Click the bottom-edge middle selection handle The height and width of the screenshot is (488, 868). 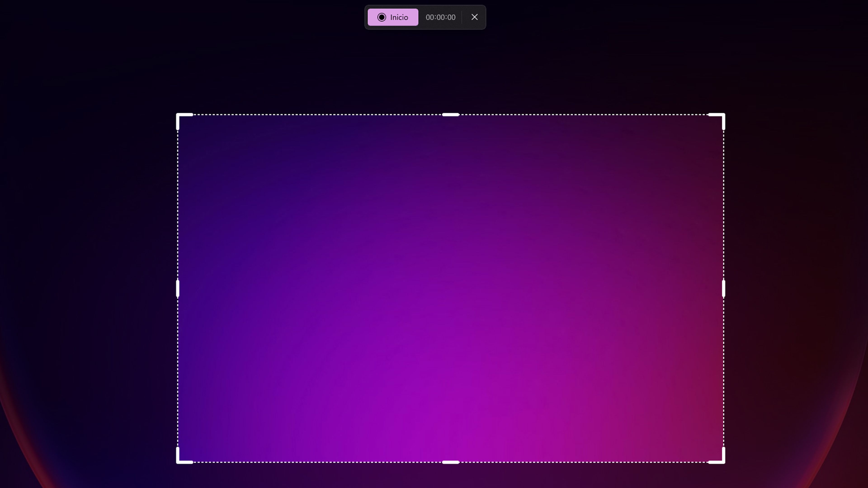[x=451, y=462]
